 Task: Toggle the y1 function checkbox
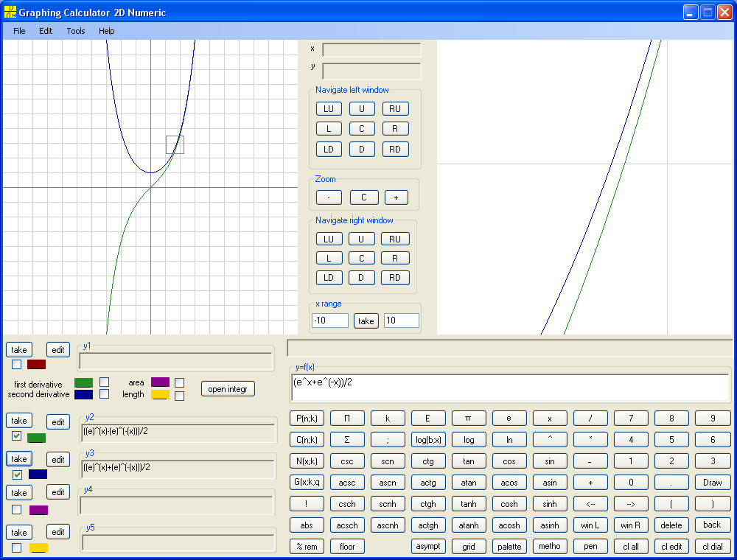pyautogui.click(x=16, y=364)
